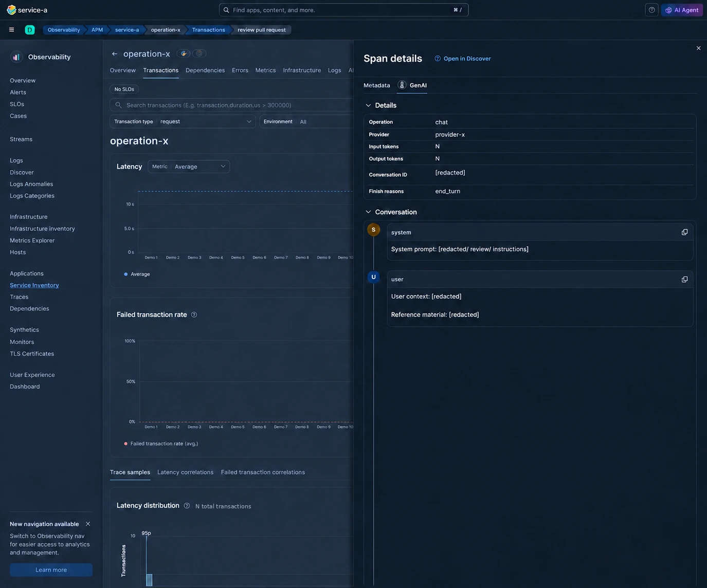Click the help icon in top bar
The width and height of the screenshot is (707, 588).
pyautogui.click(x=651, y=10)
